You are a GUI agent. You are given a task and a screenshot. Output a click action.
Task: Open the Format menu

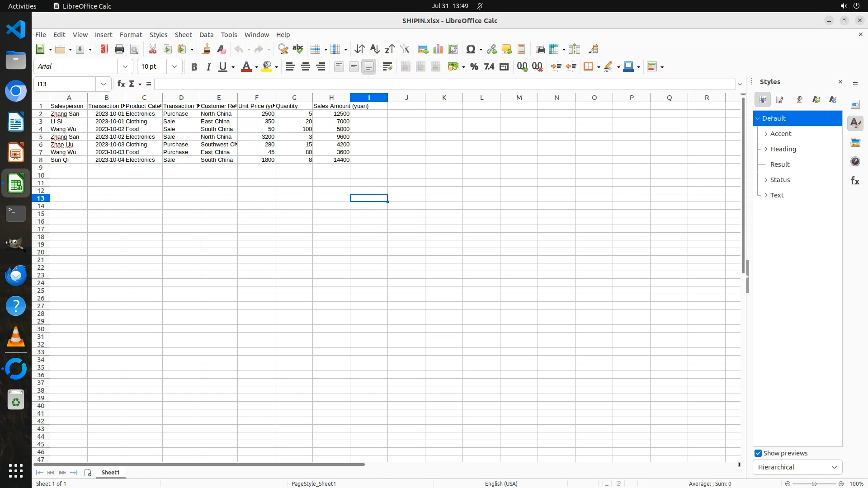(x=131, y=35)
